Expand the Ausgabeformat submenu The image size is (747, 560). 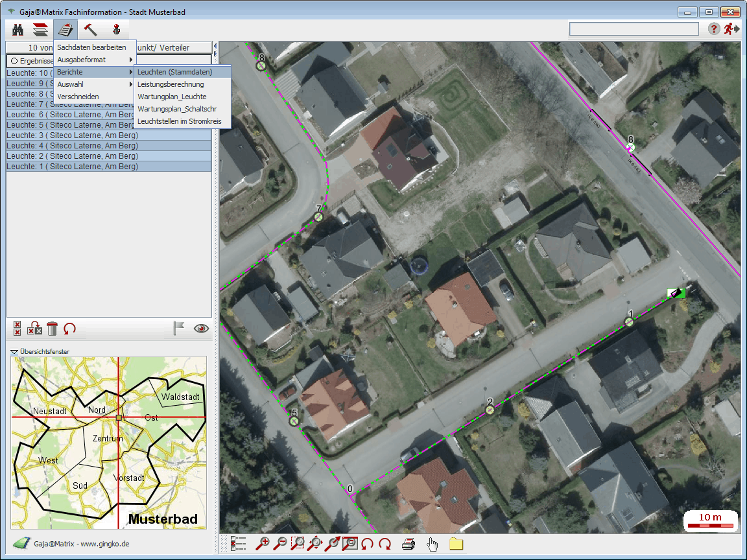coord(95,60)
